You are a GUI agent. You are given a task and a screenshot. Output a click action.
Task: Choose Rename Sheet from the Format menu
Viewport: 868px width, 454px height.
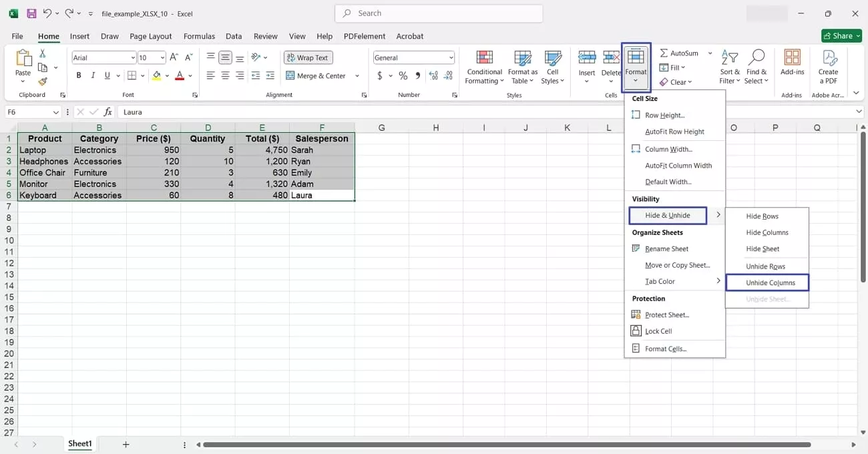[667, 248]
